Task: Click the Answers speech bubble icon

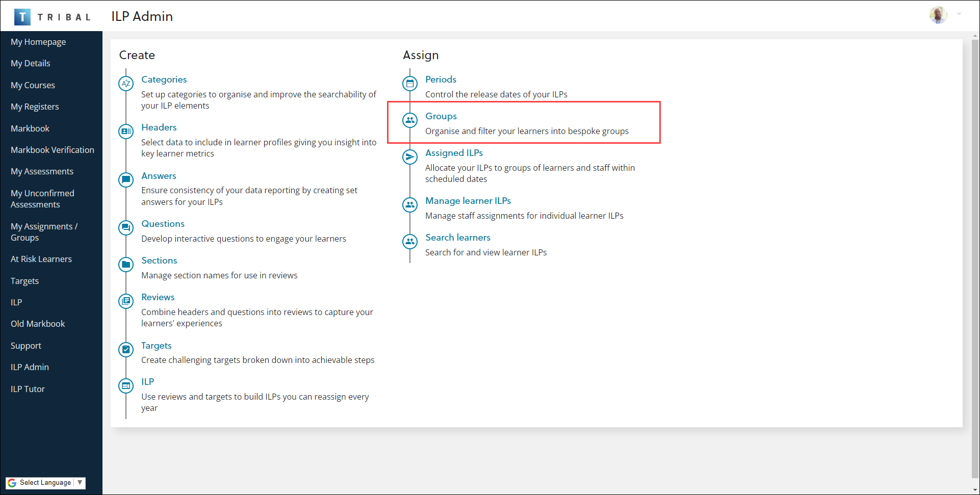Action: click(x=126, y=179)
